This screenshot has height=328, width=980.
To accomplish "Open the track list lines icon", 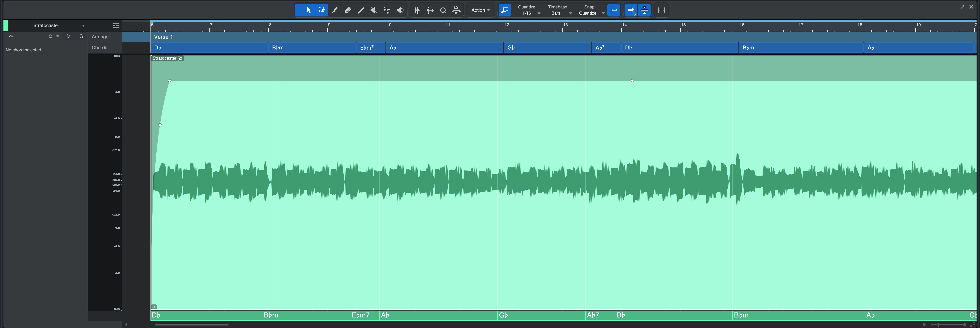I will [x=116, y=25].
